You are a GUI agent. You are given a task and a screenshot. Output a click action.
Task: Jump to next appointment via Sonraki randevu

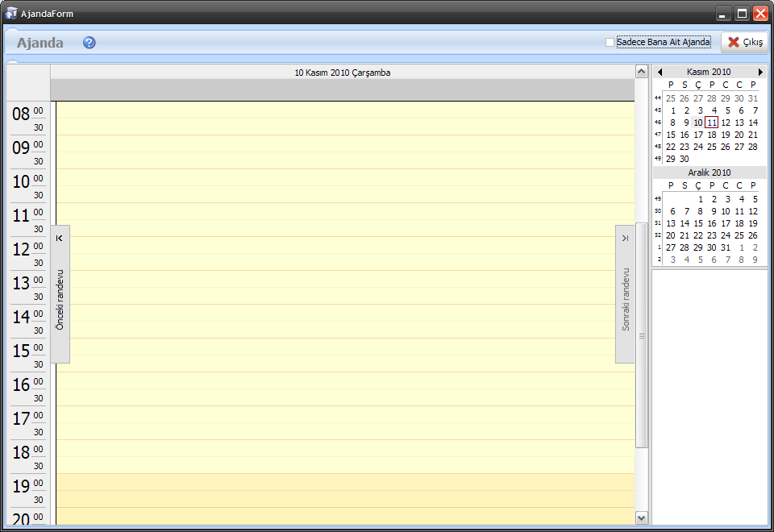[625, 294]
